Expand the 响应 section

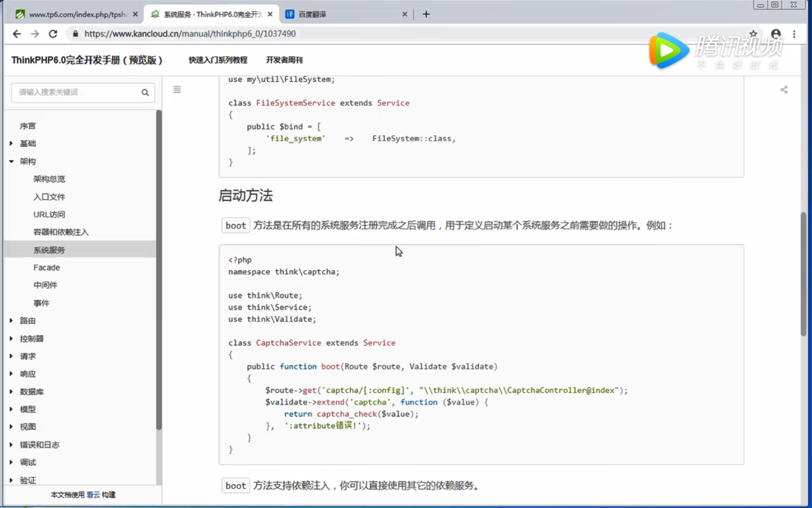(x=28, y=374)
